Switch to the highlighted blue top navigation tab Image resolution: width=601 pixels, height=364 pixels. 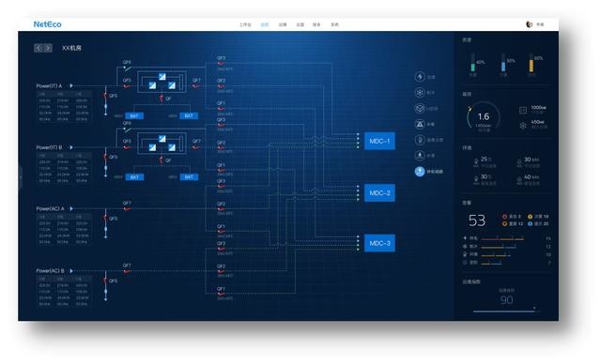(265, 24)
